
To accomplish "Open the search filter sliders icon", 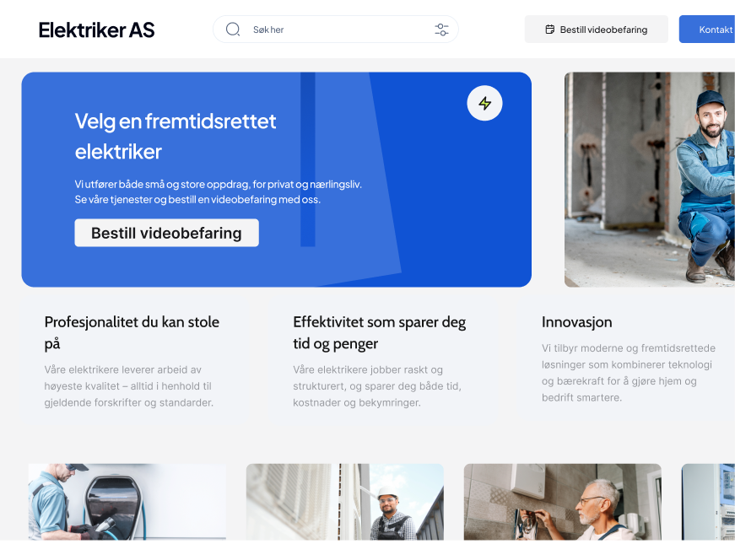I will click(x=441, y=30).
